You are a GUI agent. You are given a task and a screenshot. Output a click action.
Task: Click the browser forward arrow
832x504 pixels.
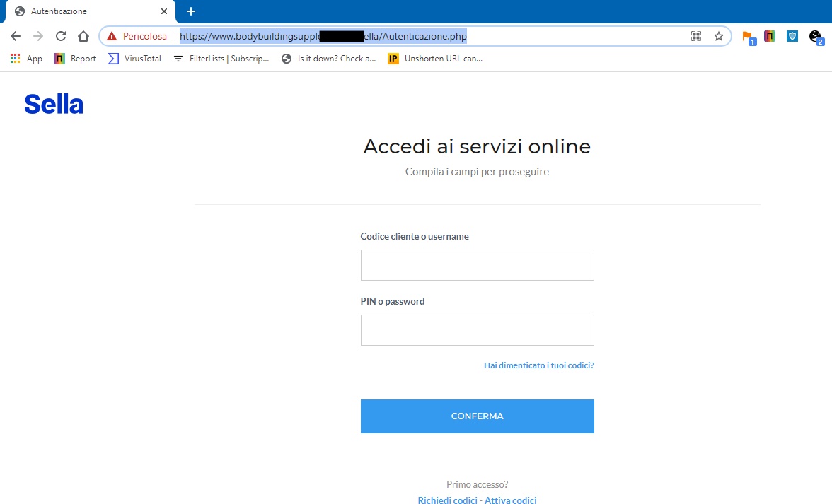click(38, 36)
